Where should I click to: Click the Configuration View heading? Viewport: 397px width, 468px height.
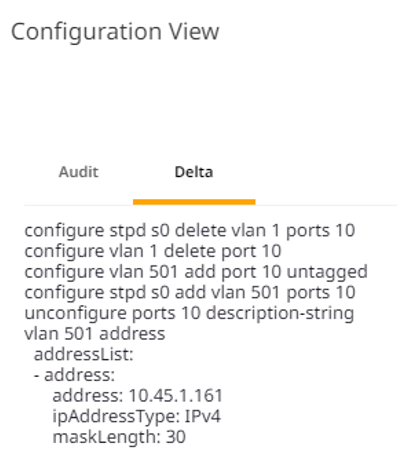(115, 32)
